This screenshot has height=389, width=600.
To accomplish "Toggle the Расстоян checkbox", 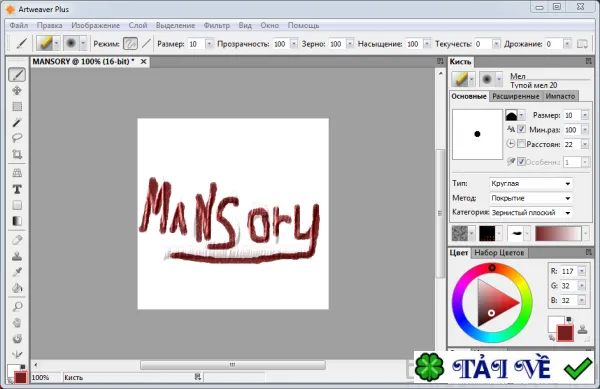I will tap(522, 143).
